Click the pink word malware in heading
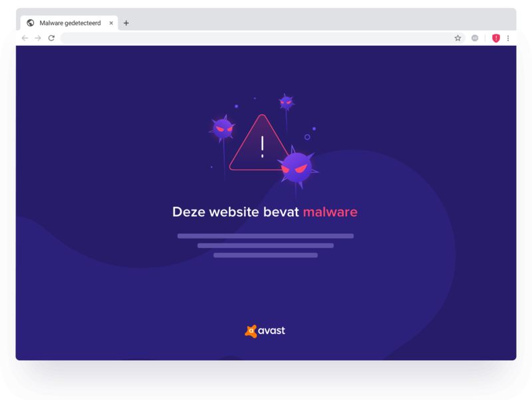Screen dimensions: 532x400 [x=330, y=212]
